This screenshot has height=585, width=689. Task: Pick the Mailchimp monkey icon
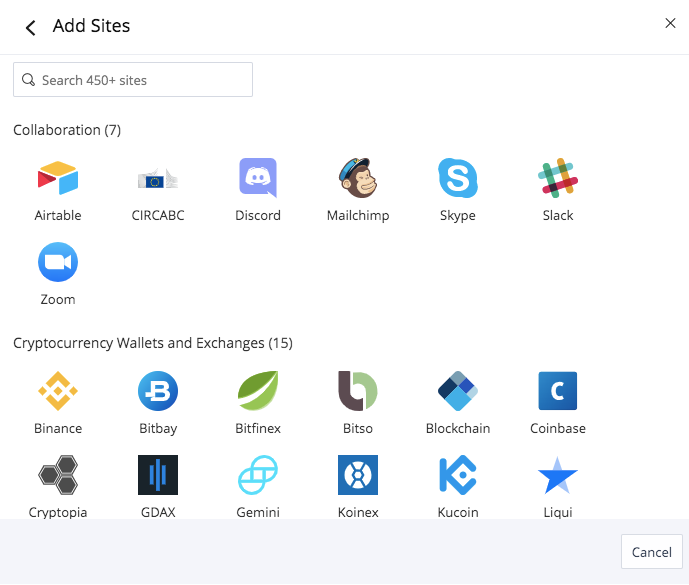[358, 178]
